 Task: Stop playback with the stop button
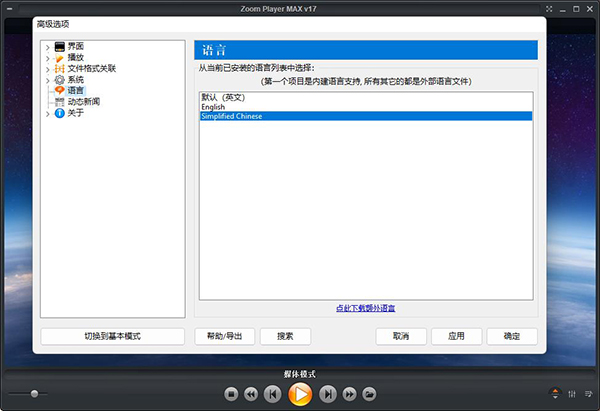[231, 394]
